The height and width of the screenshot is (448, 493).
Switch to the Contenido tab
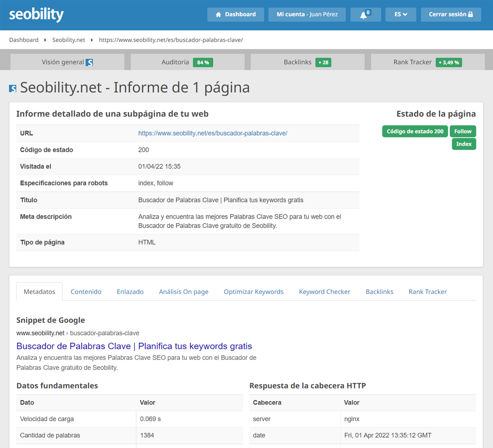point(86,292)
